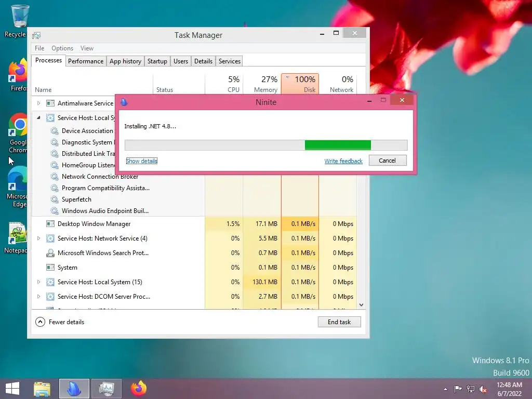Image resolution: width=532 pixels, height=399 pixels.
Task: Click Cancel in the Ninite installer
Action: (x=388, y=161)
